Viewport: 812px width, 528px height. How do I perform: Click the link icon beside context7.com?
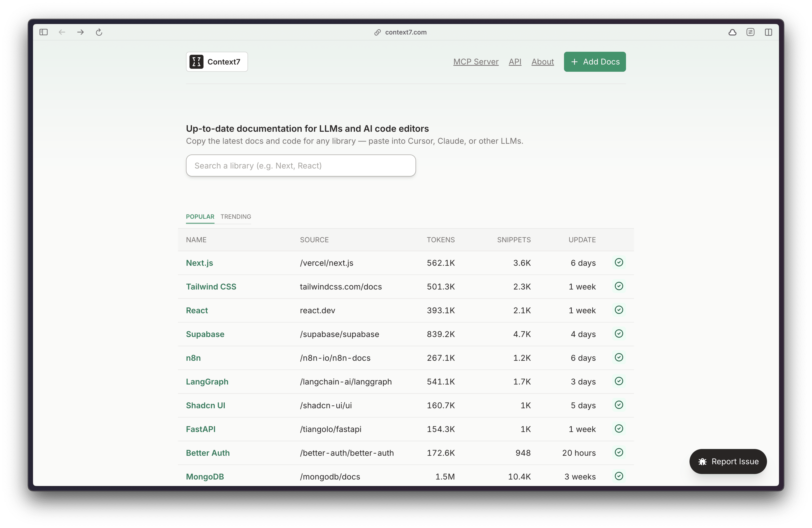(x=377, y=32)
